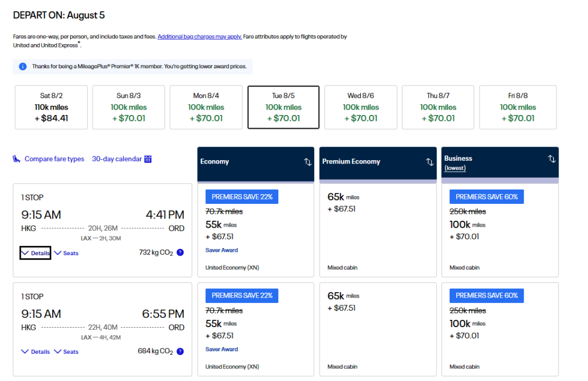
Task: Select the Sun 8/3 date tab
Action: pyautogui.click(x=128, y=107)
